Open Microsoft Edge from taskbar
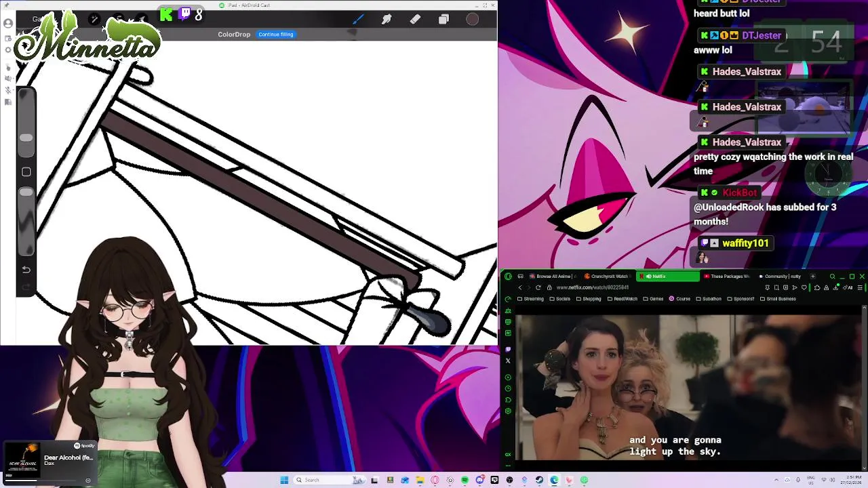The width and height of the screenshot is (868, 488). [554, 480]
